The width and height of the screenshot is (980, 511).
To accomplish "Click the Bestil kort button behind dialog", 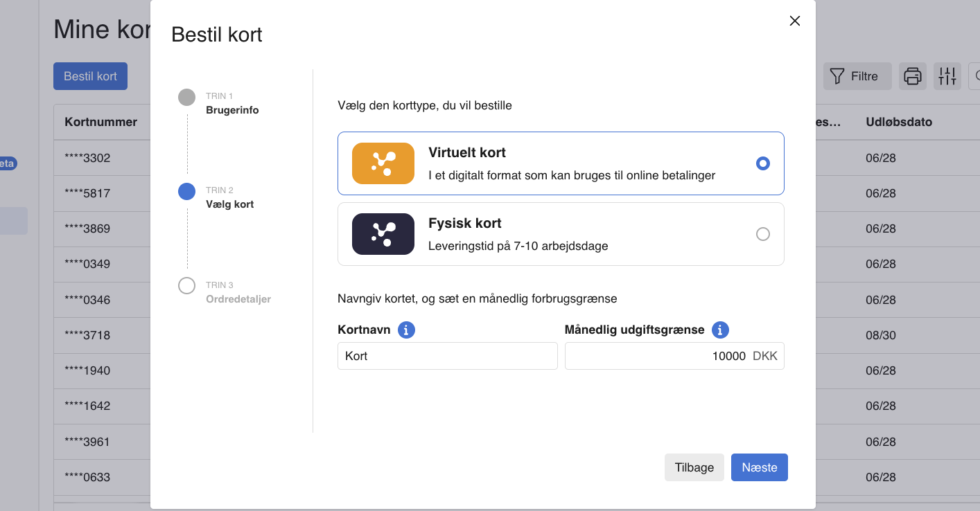I will click(x=90, y=76).
